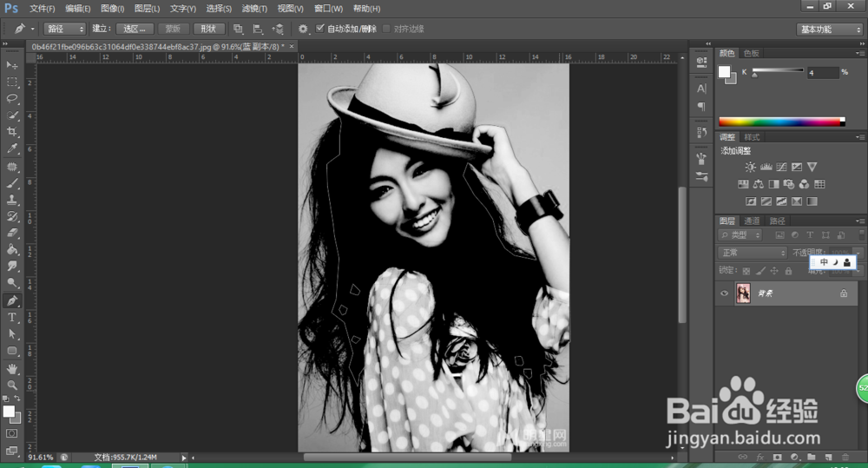The image size is (868, 468).
Task: Activate the Zoom tool in toolbar
Action: pyautogui.click(x=12, y=385)
